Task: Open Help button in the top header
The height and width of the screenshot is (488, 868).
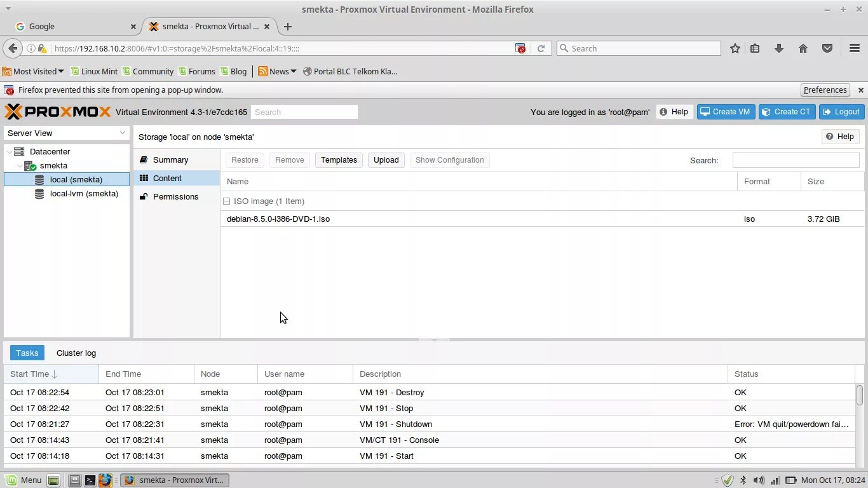Action: click(x=674, y=112)
